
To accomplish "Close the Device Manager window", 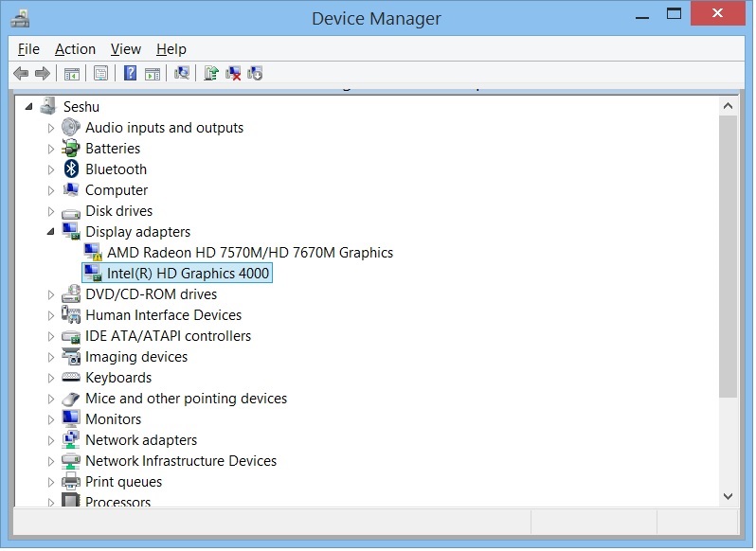I will (717, 13).
